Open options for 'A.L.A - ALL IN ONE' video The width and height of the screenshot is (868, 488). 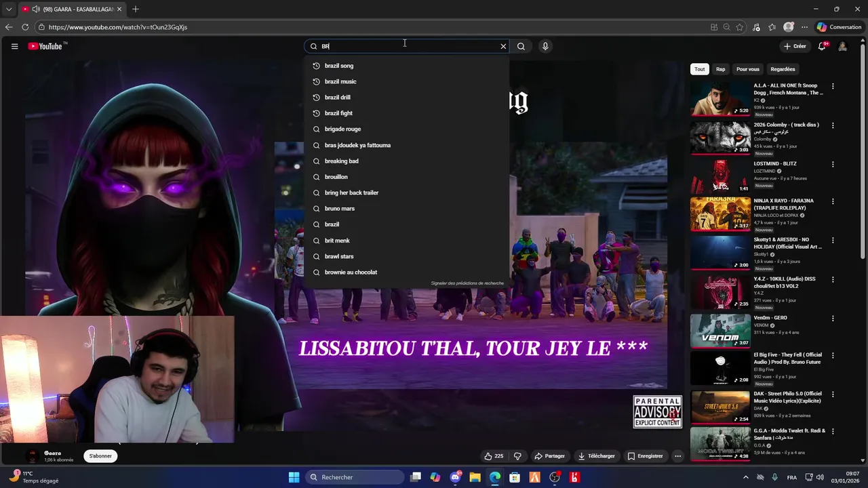point(833,86)
